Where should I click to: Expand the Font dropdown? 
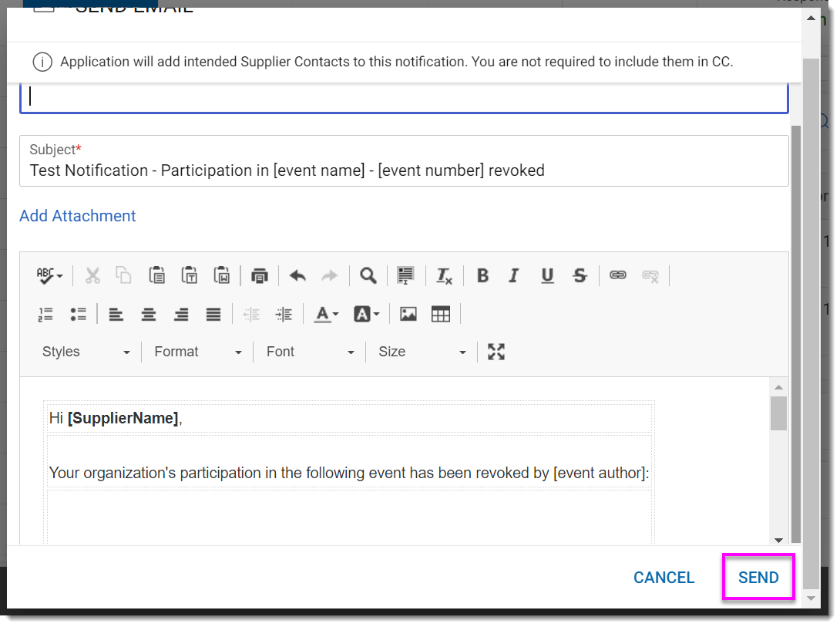[x=310, y=352]
